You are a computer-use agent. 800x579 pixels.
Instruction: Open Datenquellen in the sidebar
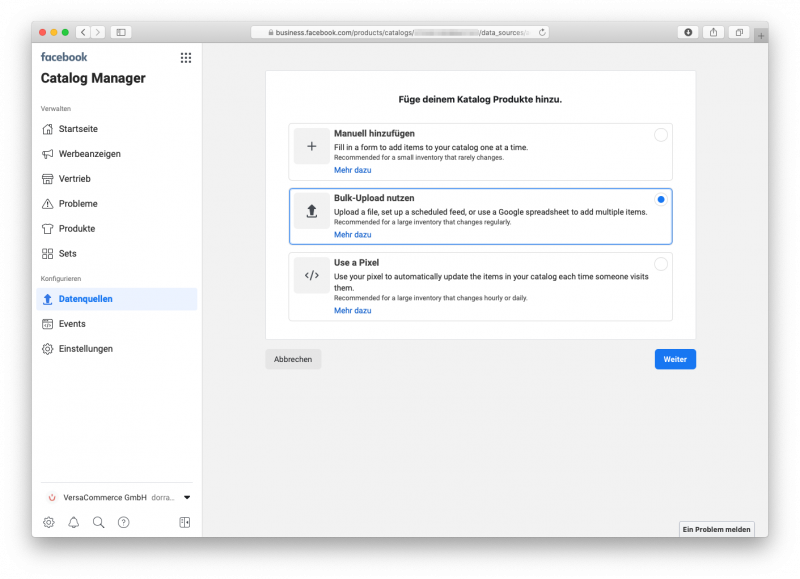pos(117,299)
